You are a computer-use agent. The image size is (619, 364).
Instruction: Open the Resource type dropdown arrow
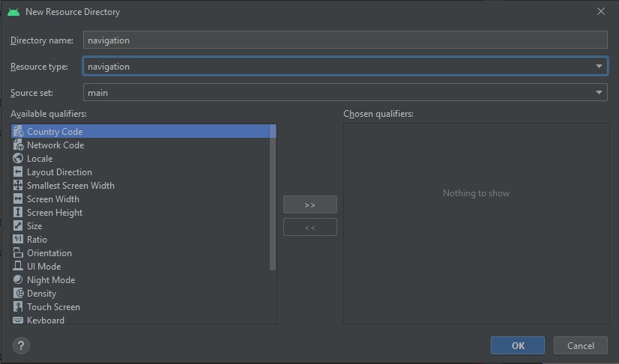pyautogui.click(x=599, y=66)
